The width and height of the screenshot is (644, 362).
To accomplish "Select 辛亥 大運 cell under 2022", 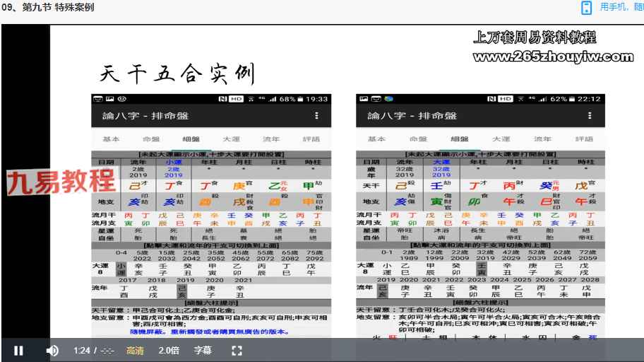I will [139, 269].
